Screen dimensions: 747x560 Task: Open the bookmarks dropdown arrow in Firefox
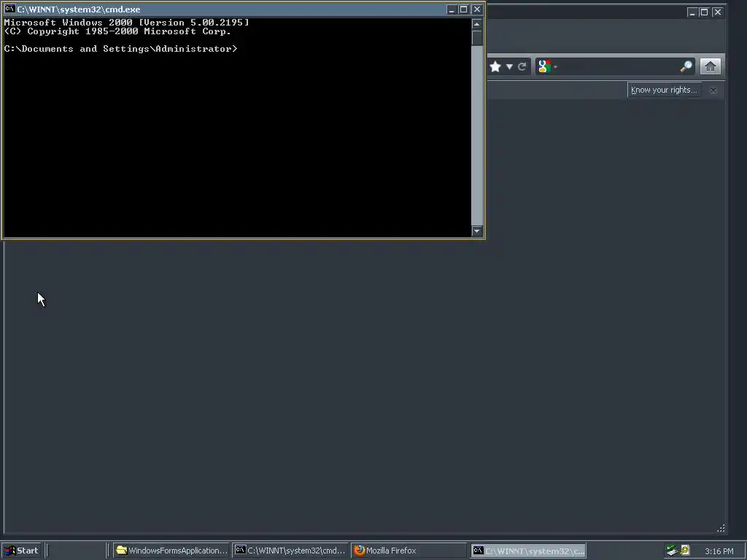(509, 66)
